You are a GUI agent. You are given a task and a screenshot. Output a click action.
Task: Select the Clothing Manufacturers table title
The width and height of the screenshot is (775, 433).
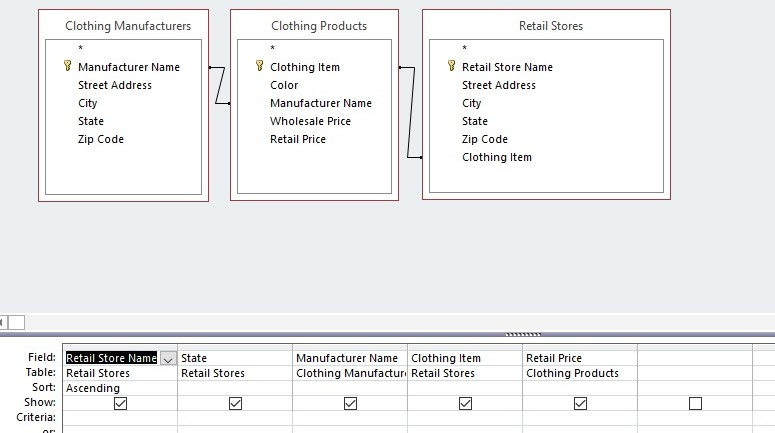[127, 26]
